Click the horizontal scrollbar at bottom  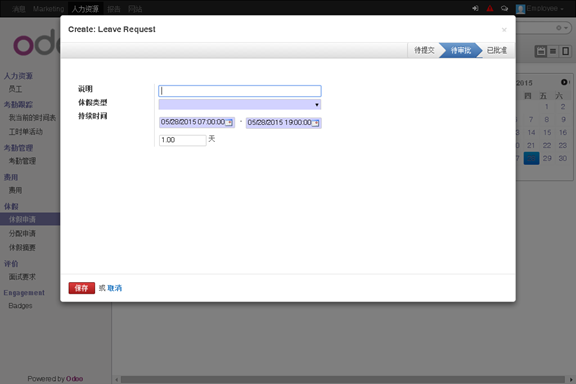pos(343,380)
